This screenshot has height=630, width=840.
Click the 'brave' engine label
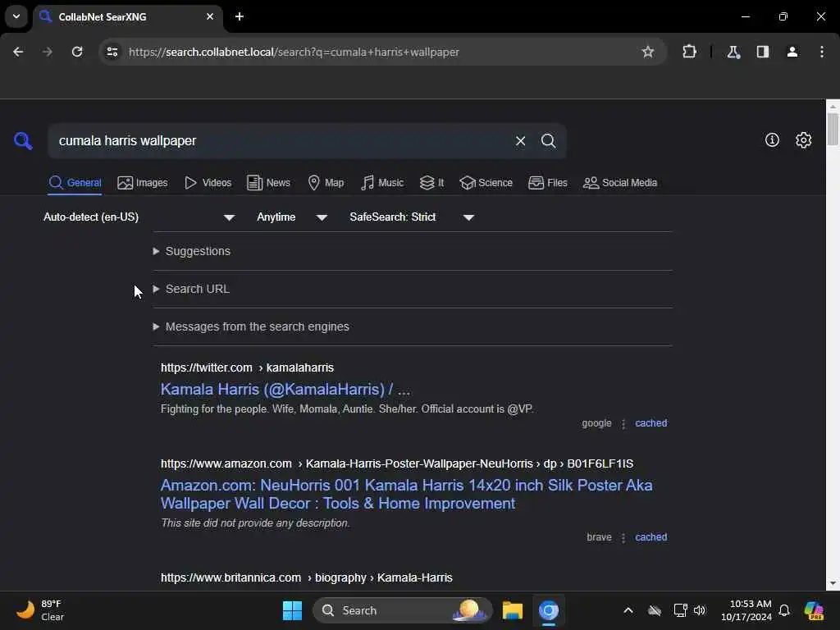click(599, 537)
